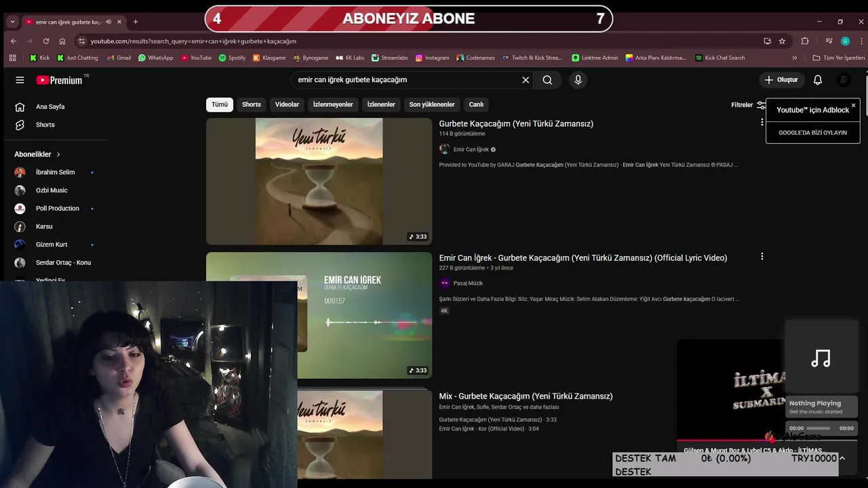Open the Chrome profile avatar

pos(845,41)
